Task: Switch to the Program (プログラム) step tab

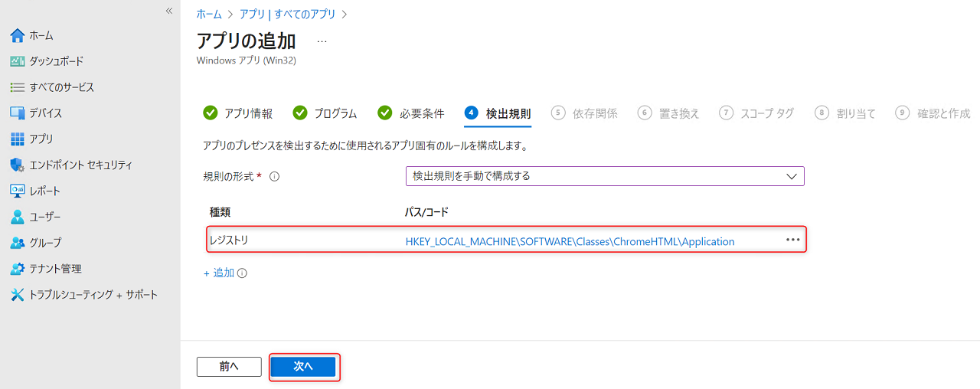Action: coord(325,113)
